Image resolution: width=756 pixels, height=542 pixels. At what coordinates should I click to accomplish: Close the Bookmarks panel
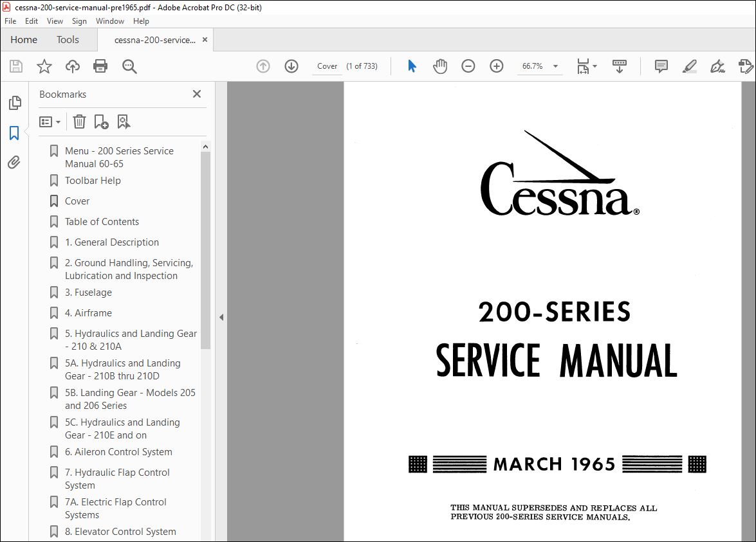point(197,94)
